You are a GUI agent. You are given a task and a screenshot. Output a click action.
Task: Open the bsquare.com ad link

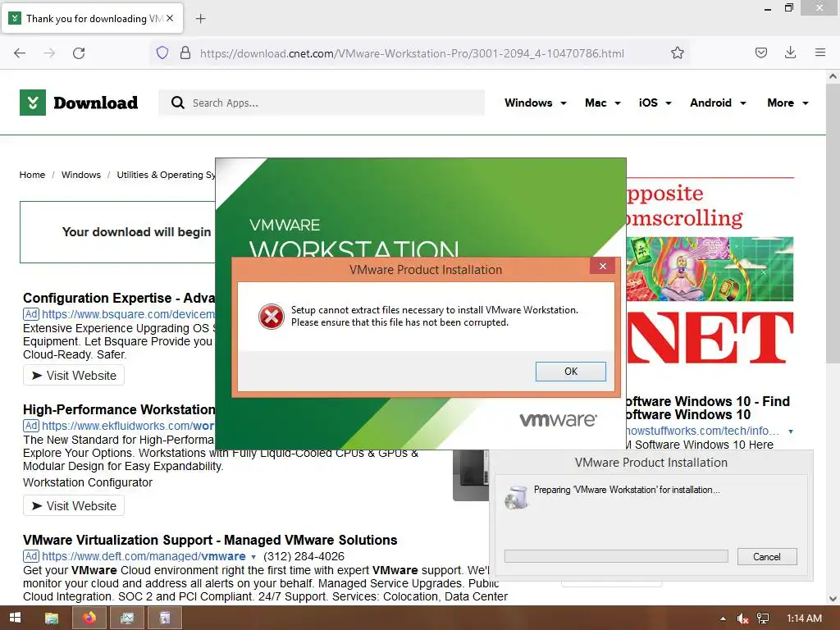point(128,314)
